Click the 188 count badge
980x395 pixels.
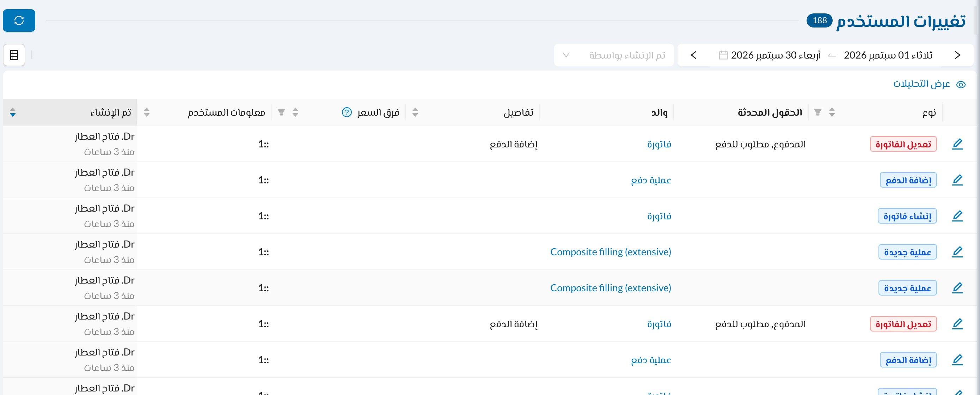click(x=820, y=20)
